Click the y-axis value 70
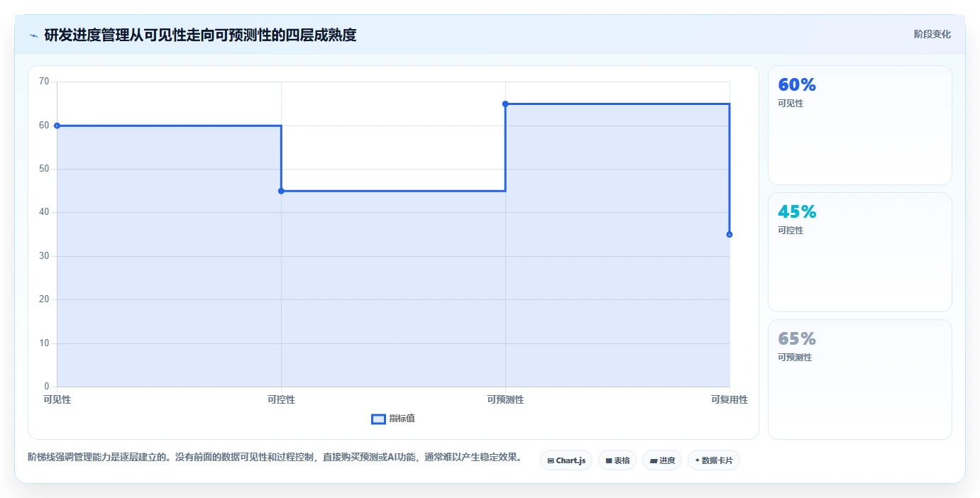The image size is (980, 498). click(44, 82)
